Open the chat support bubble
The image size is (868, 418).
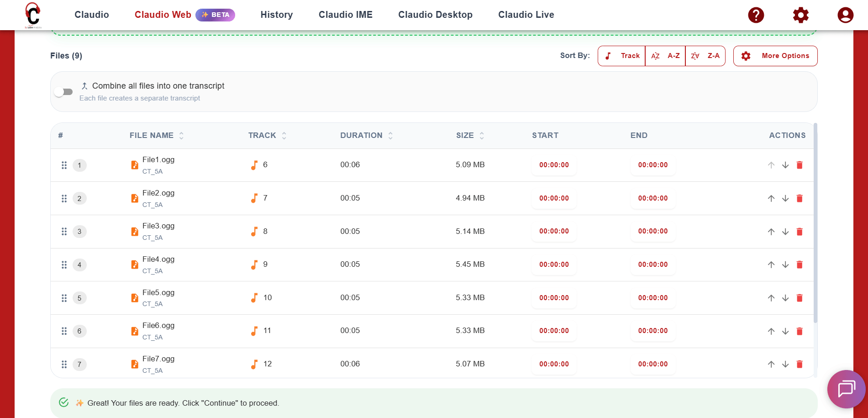pyautogui.click(x=846, y=389)
